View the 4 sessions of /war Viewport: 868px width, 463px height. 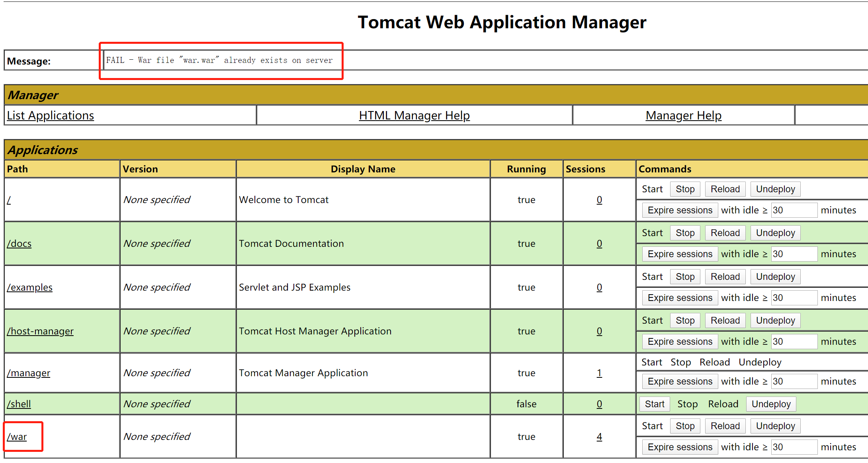(x=599, y=437)
